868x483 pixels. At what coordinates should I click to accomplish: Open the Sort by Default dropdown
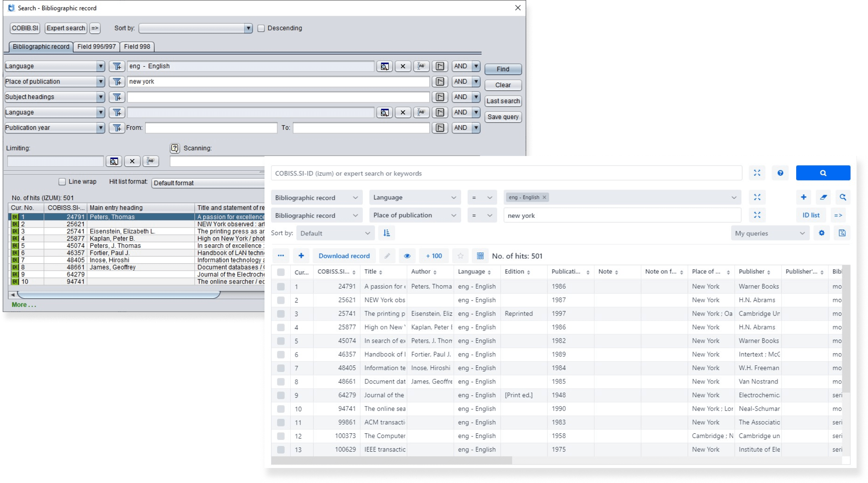335,233
